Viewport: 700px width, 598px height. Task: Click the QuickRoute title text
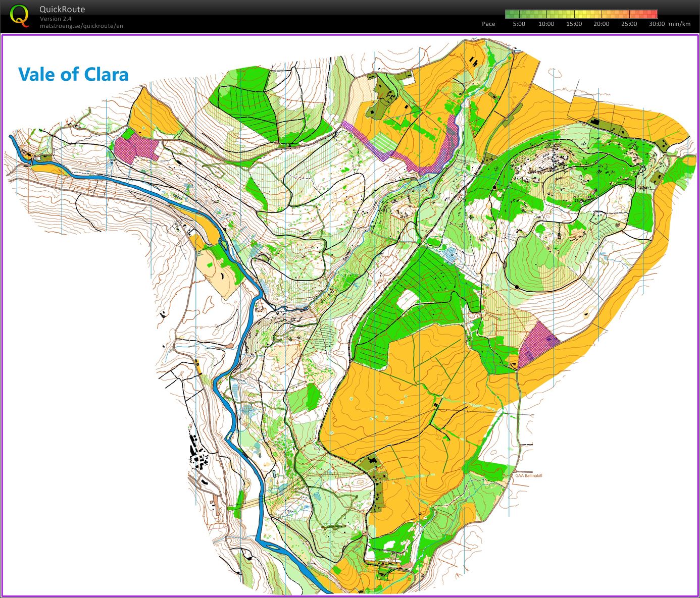click(62, 9)
